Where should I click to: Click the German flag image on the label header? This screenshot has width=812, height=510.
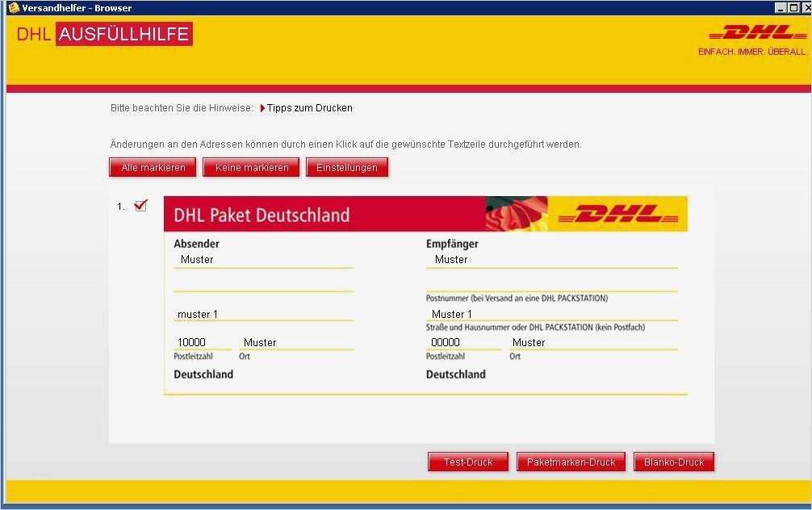[517, 214]
